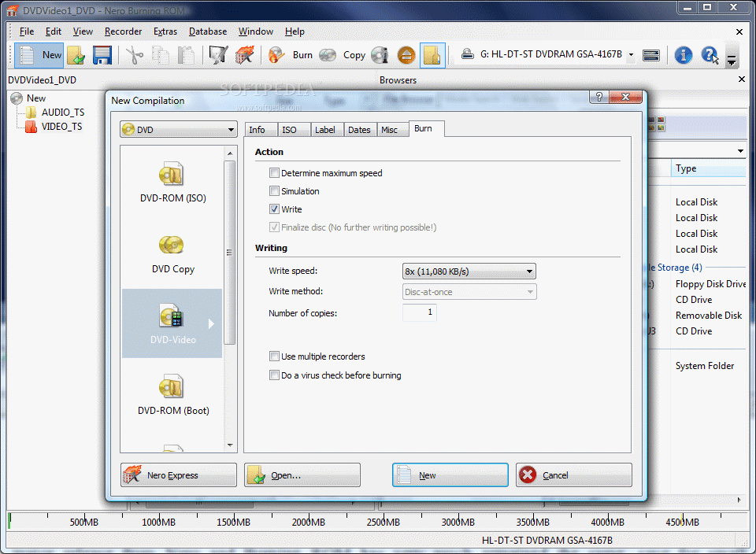This screenshot has width=756, height=554.
Task: Select DVD Copy compilation type
Action: coord(172,254)
